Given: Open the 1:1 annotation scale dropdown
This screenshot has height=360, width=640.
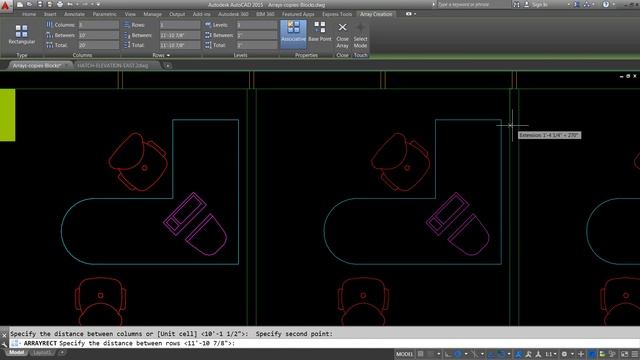Looking at the screenshot, I should pos(551,354).
